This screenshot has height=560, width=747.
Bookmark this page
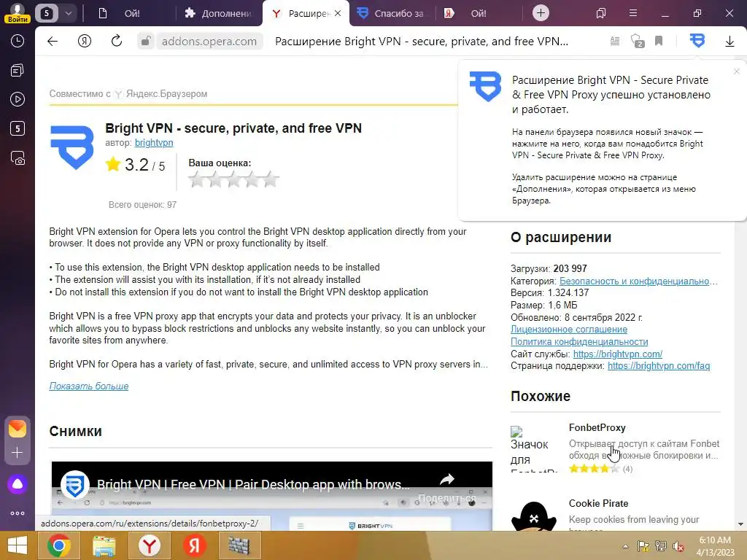pos(659,41)
